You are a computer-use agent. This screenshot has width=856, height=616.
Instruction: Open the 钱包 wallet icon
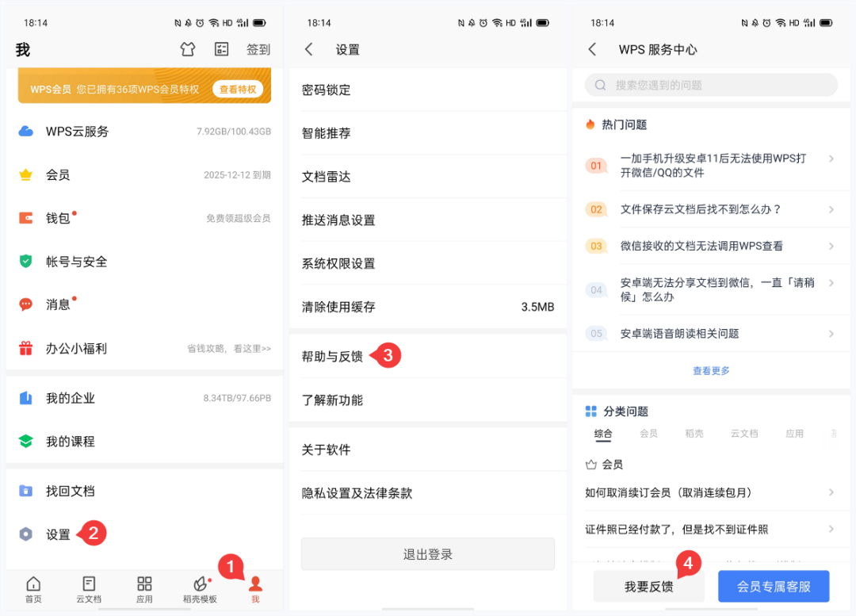point(25,218)
